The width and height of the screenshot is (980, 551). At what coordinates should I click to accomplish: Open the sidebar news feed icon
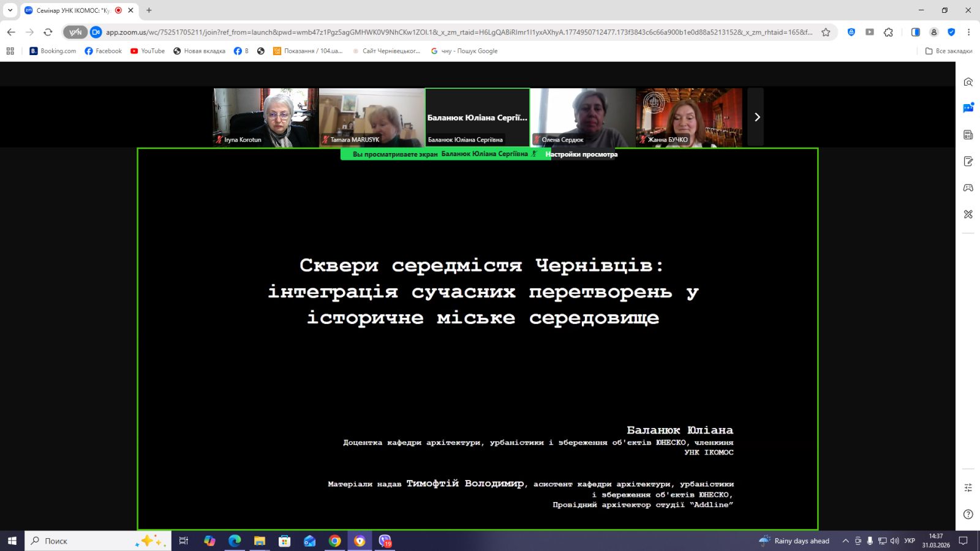(968, 135)
